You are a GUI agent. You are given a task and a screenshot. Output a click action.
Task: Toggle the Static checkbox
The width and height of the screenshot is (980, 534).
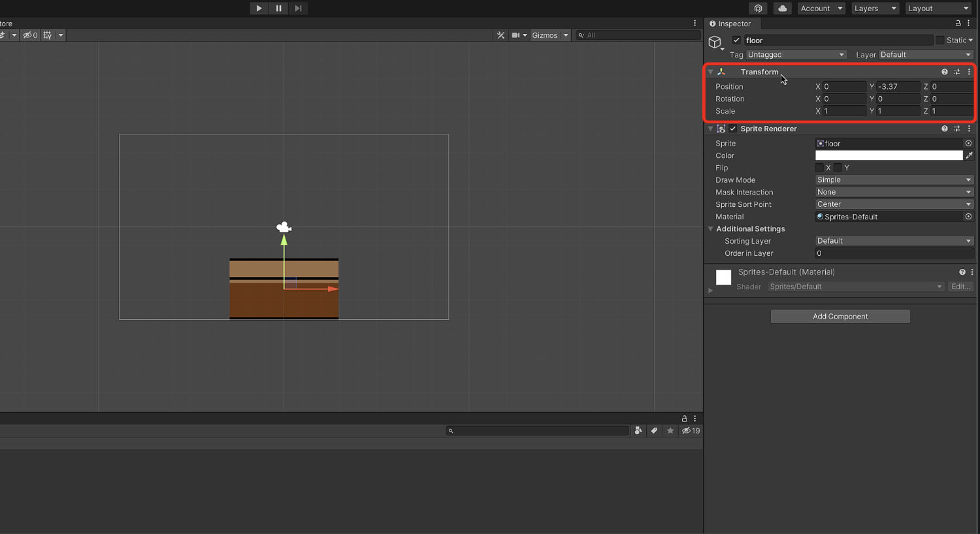939,40
